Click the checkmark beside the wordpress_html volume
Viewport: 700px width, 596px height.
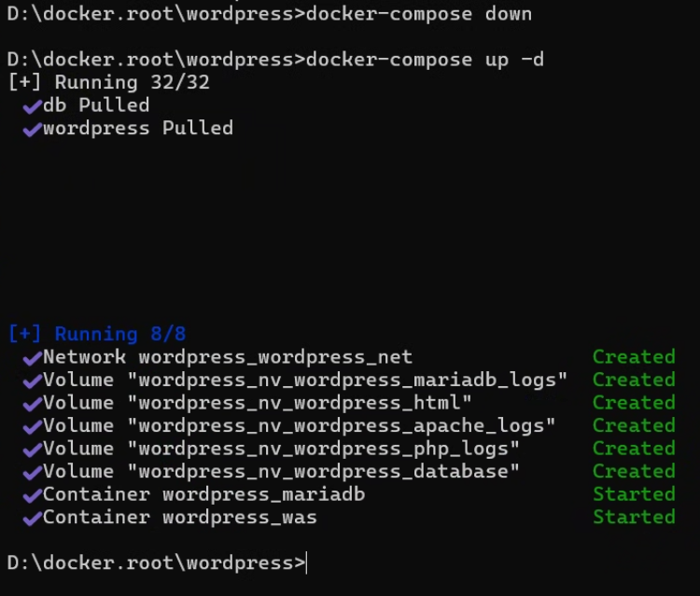32,405
